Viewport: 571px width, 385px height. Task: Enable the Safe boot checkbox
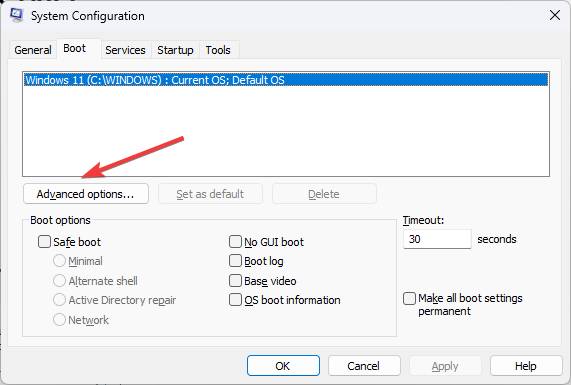[x=44, y=242]
